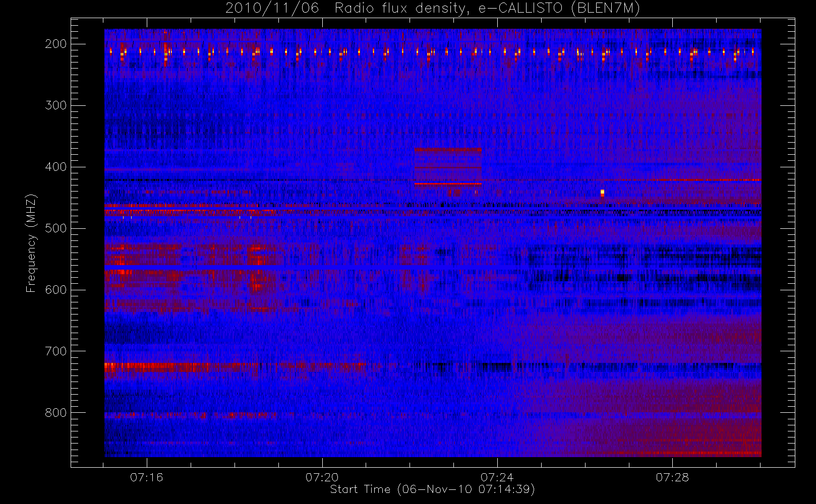Click the 07:28 time tick label
This screenshot has height=504, width=816.
point(672,477)
